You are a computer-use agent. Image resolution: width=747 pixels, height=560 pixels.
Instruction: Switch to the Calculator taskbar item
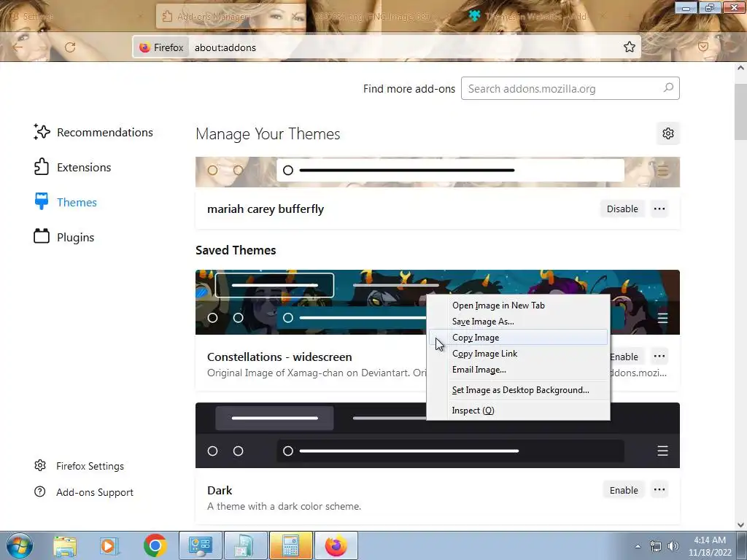[x=290, y=545]
